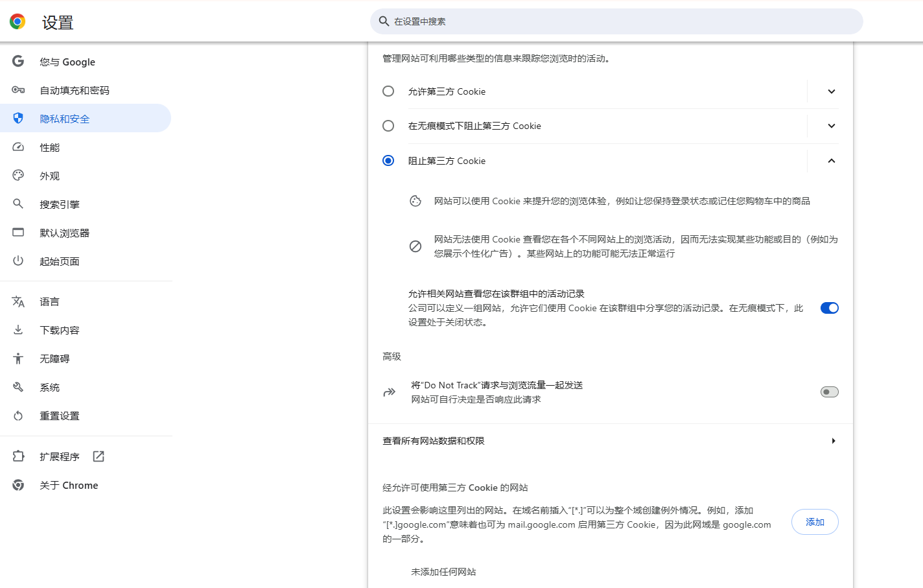Open 无障碍 settings section
This screenshot has height=588, width=923.
(86, 359)
